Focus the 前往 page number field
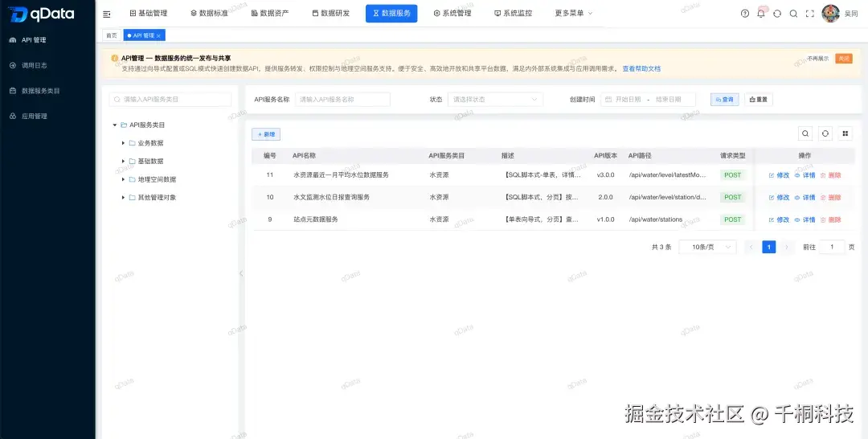Screen dimensions: 868x439 [x=832, y=247]
